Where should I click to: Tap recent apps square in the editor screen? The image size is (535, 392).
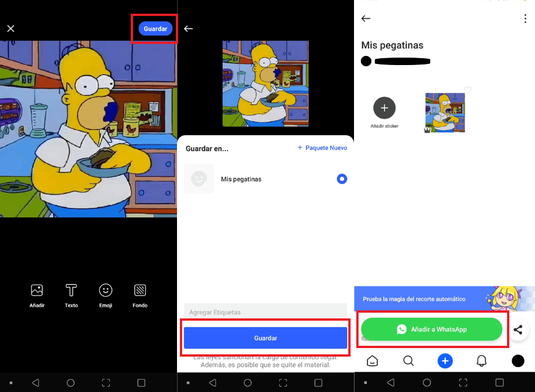[141, 383]
